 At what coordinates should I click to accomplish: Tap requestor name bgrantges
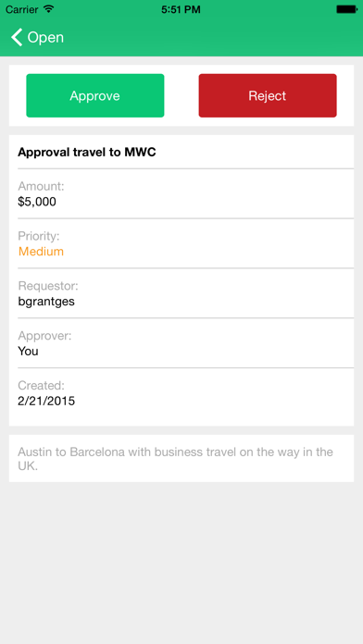coord(46,302)
